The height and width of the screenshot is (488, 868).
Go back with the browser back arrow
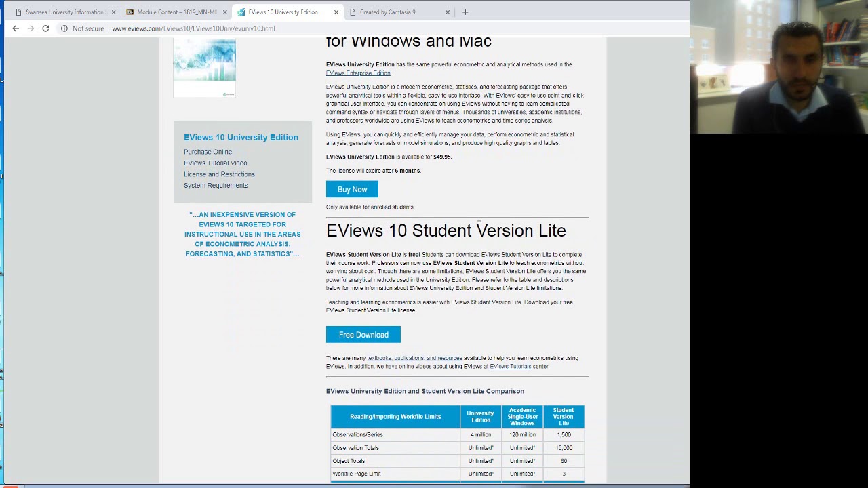click(x=16, y=28)
